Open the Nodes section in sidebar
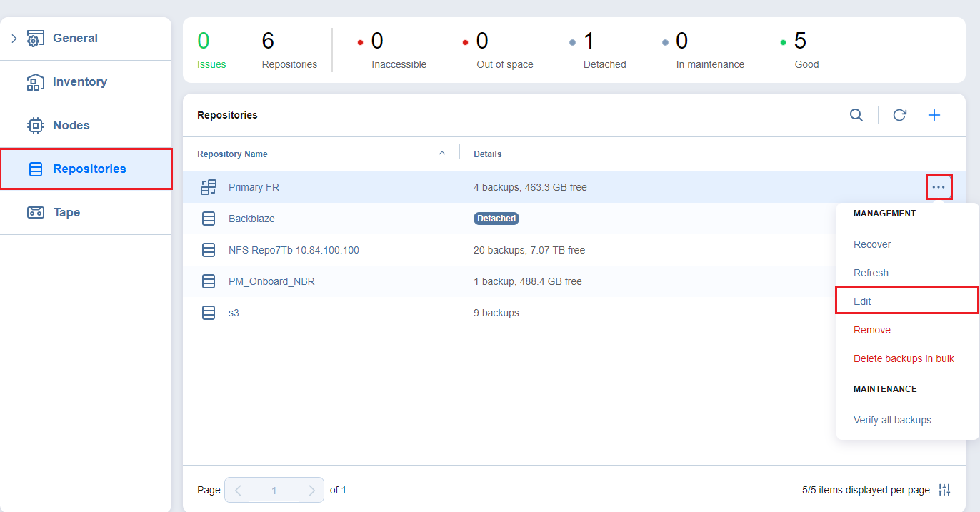 coord(71,126)
